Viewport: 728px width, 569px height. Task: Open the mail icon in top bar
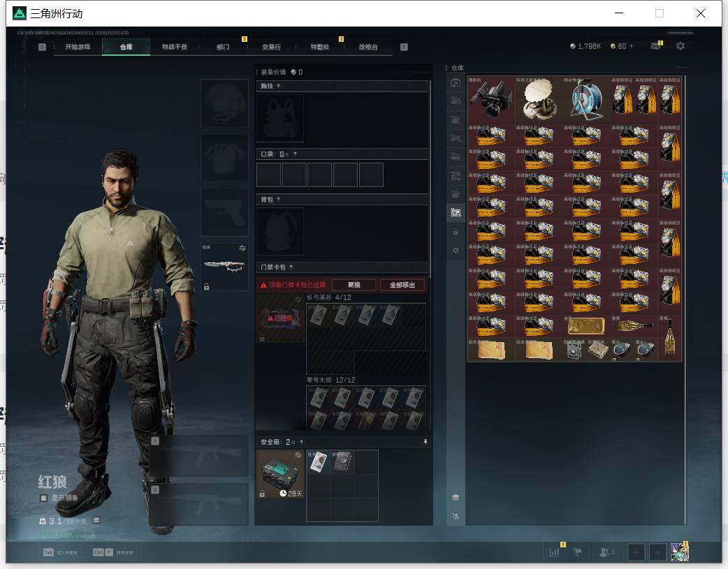(x=655, y=46)
